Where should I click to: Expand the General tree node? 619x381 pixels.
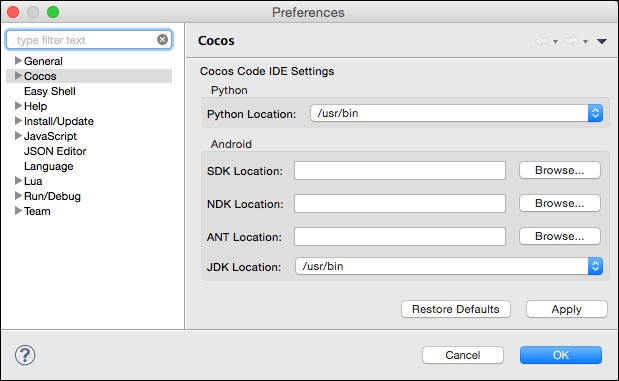(18, 61)
